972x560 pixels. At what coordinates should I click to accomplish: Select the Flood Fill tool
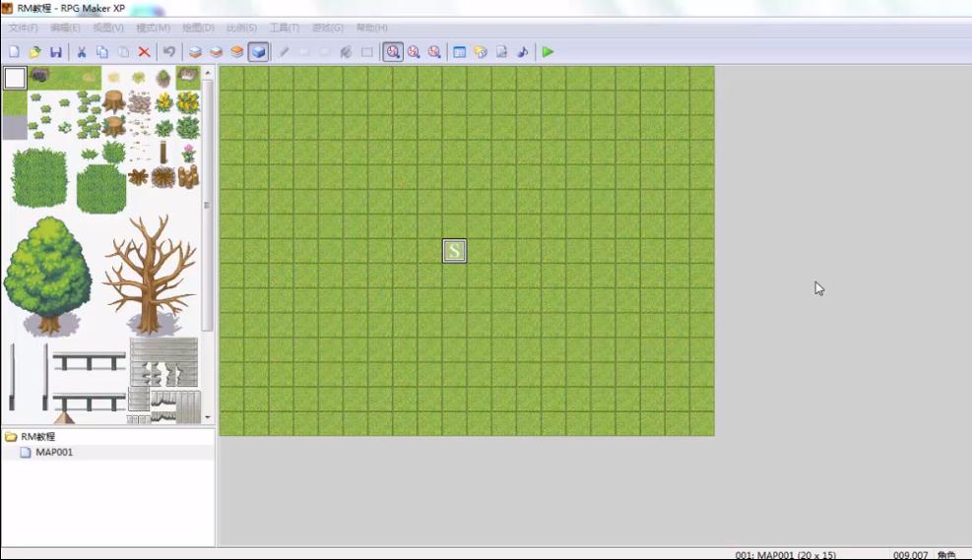point(346,52)
